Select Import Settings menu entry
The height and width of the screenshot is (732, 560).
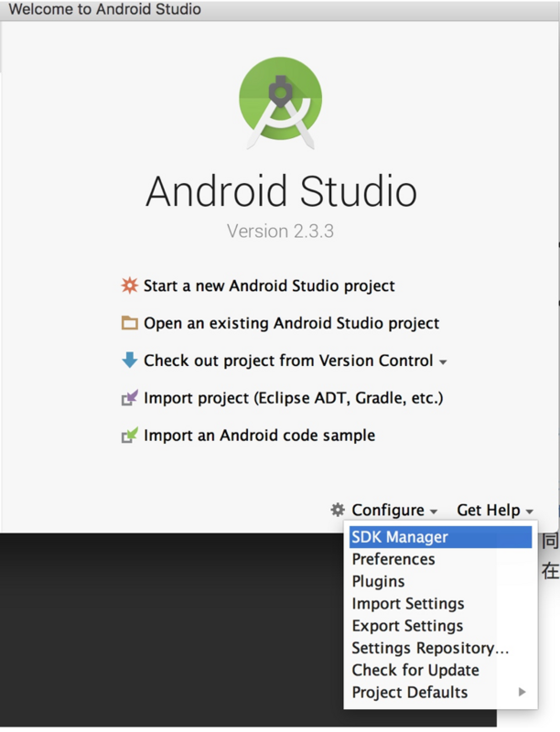(x=440, y=603)
